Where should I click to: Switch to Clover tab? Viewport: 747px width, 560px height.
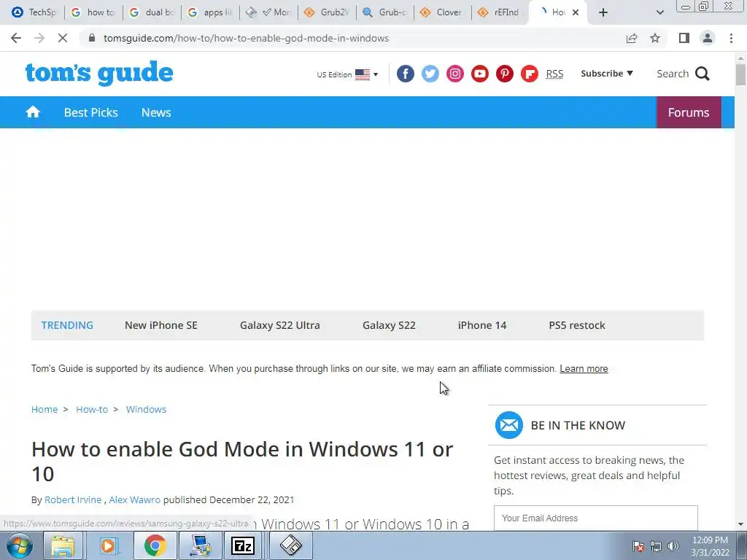click(443, 12)
